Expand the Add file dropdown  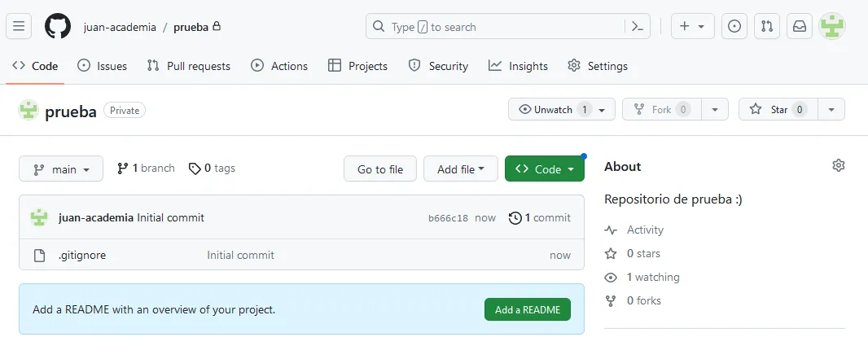pyautogui.click(x=460, y=169)
